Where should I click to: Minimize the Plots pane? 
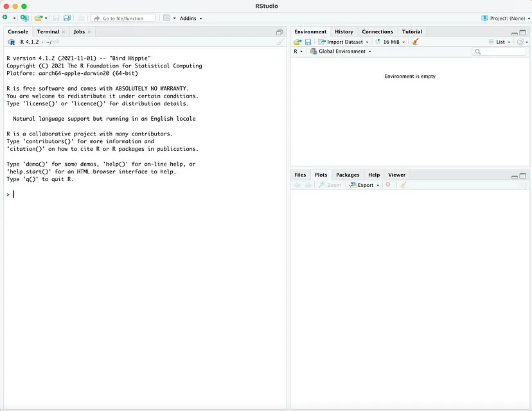(x=515, y=177)
